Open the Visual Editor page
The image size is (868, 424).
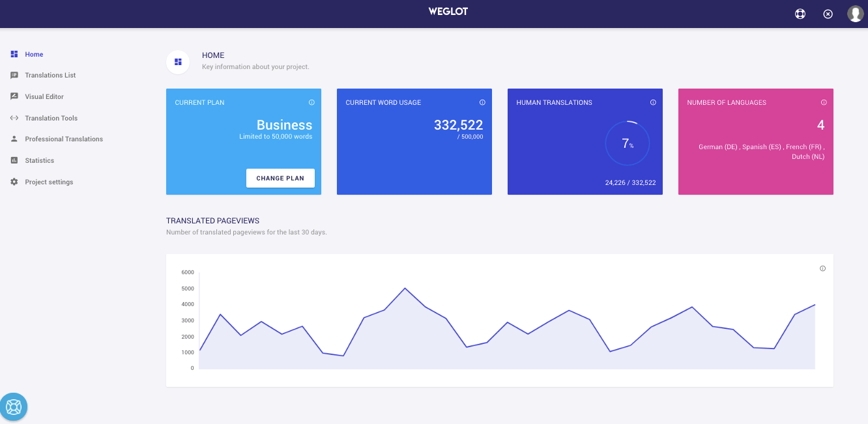44,96
